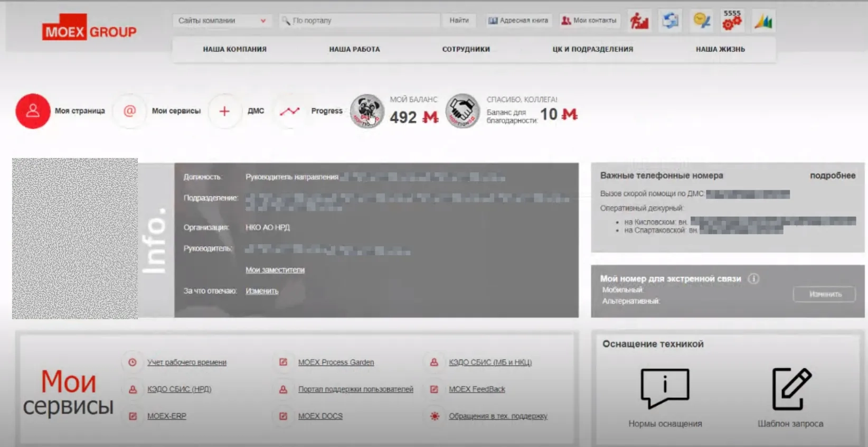Open the СОТРУДНИКИ menu

tap(466, 49)
